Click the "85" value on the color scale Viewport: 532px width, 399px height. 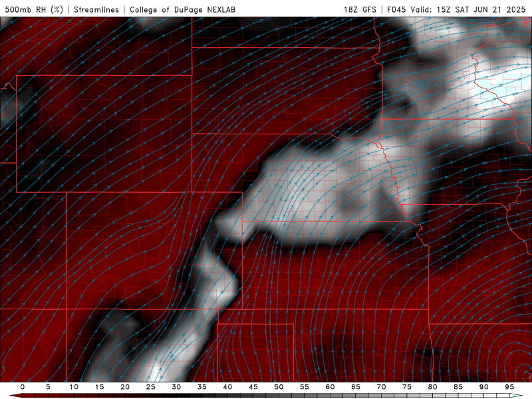458,387
